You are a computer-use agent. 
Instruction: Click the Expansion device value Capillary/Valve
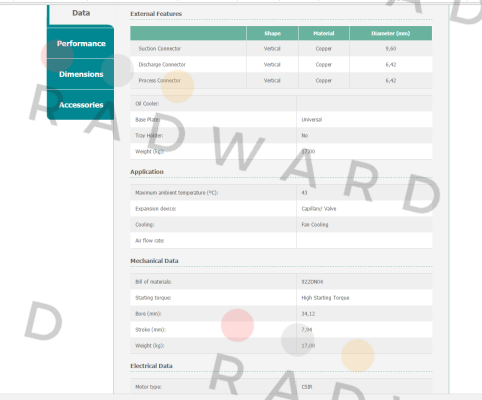[x=319, y=209]
